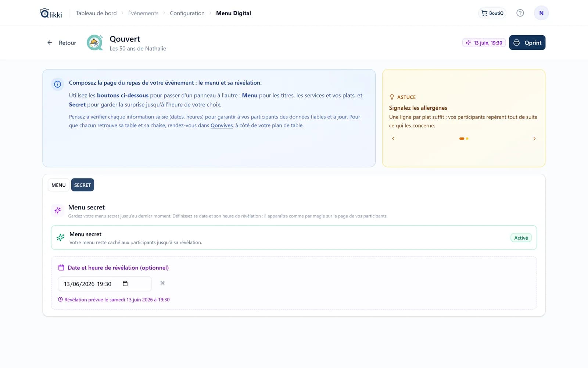Click the purple sparkle icon beside Menu secret heading
Viewport: 588px width, 368px height.
(58, 210)
